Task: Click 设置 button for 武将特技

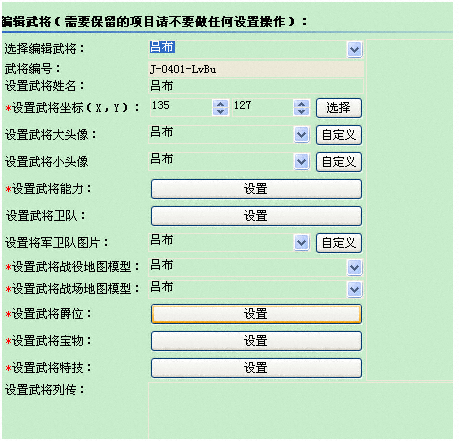Action: pos(256,368)
